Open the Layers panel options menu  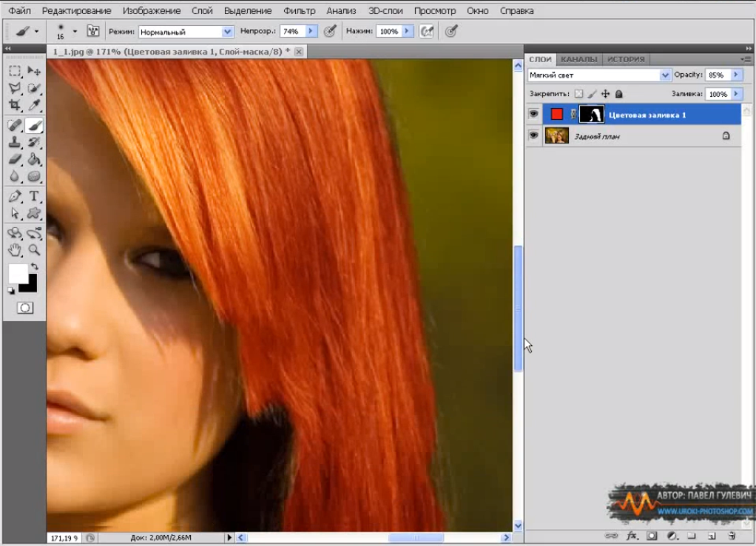(746, 59)
